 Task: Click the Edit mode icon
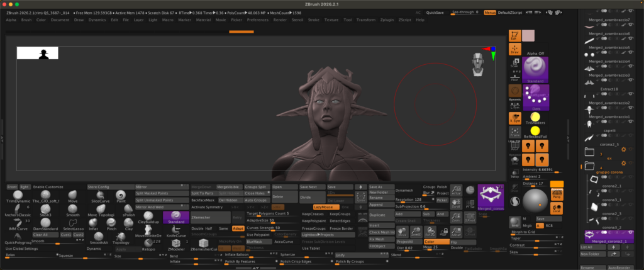(514, 36)
